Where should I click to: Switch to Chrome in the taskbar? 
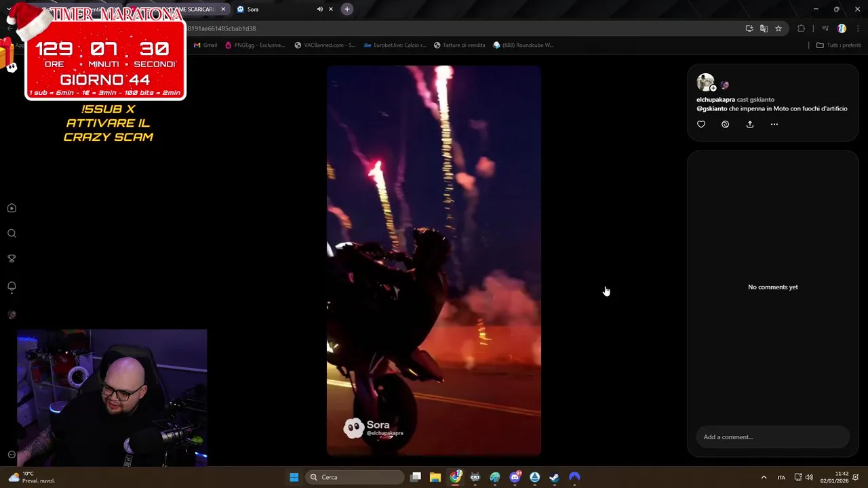coord(456,477)
